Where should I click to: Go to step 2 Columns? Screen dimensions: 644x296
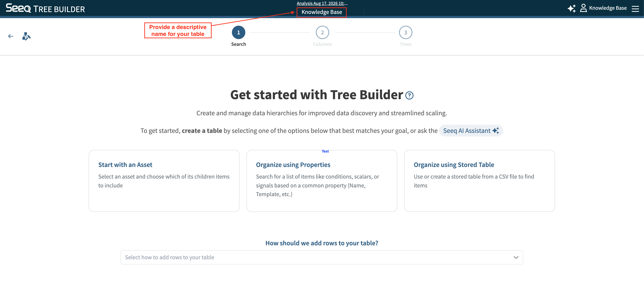pos(322,33)
